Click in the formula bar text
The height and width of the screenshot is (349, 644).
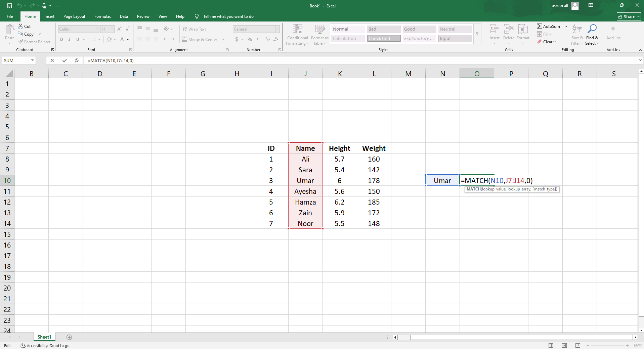[111, 60]
